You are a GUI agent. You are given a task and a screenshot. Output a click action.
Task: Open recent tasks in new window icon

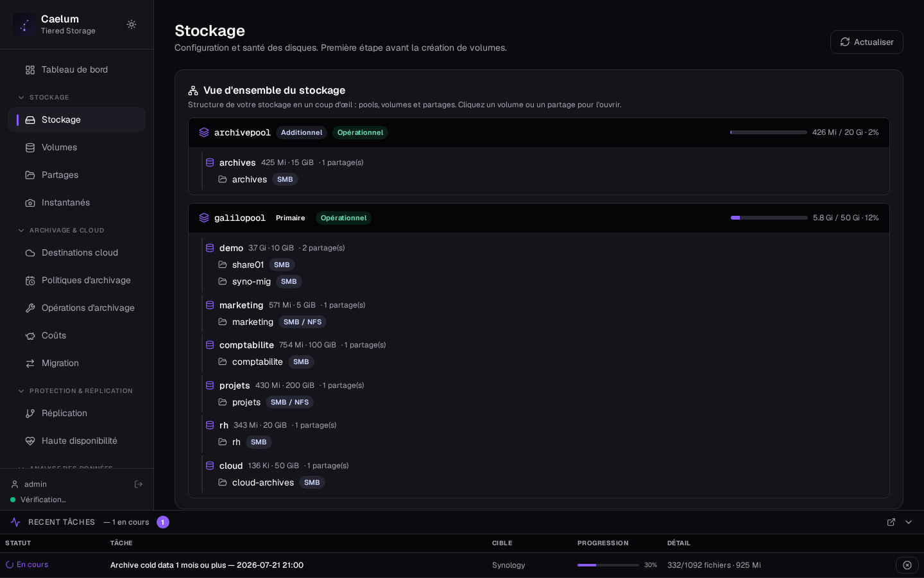pyautogui.click(x=891, y=522)
